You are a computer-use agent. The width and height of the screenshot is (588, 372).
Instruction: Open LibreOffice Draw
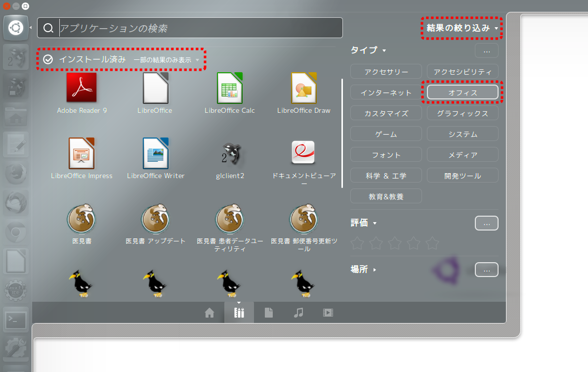click(304, 93)
